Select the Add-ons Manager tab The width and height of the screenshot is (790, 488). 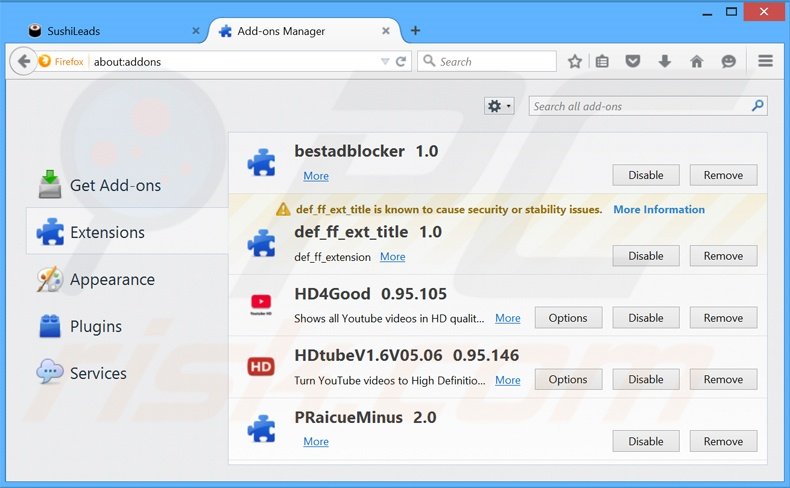click(x=304, y=31)
